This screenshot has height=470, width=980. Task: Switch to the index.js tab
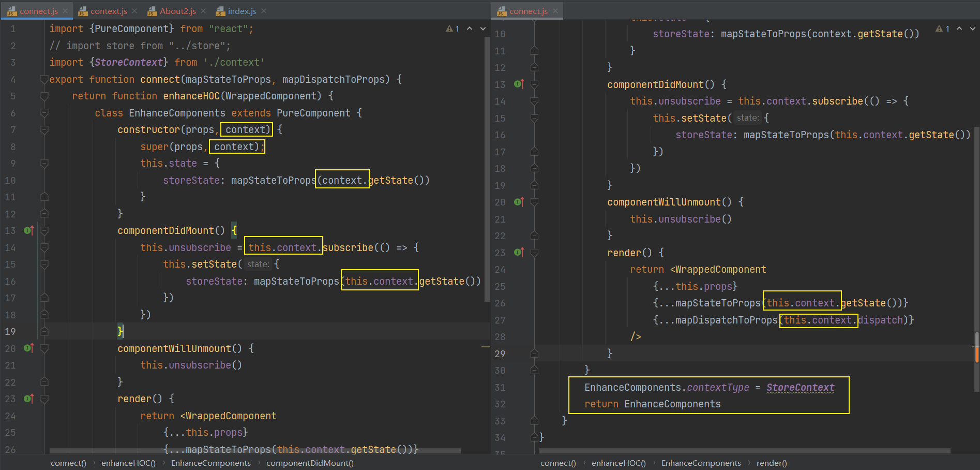pos(242,11)
